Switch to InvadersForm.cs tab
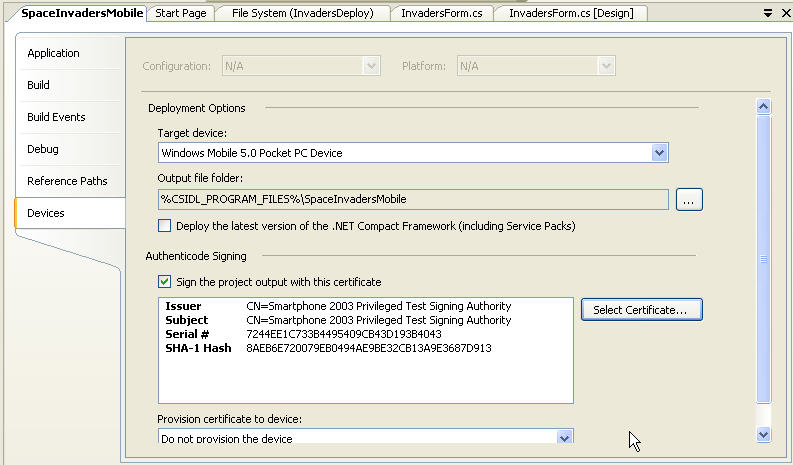The height and width of the screenshot is (465, 793). point(442,13)
